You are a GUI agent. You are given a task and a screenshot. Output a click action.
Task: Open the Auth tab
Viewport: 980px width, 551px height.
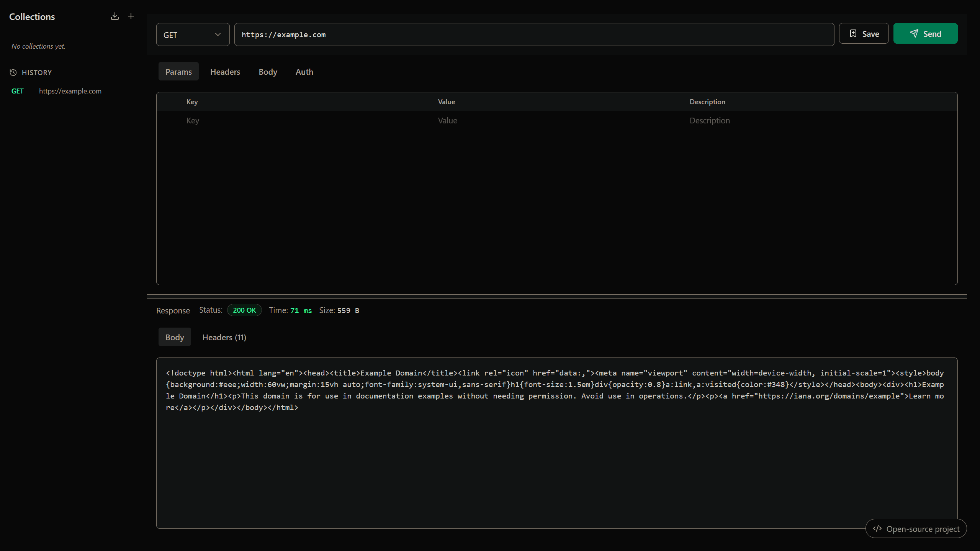click(304, 72)
